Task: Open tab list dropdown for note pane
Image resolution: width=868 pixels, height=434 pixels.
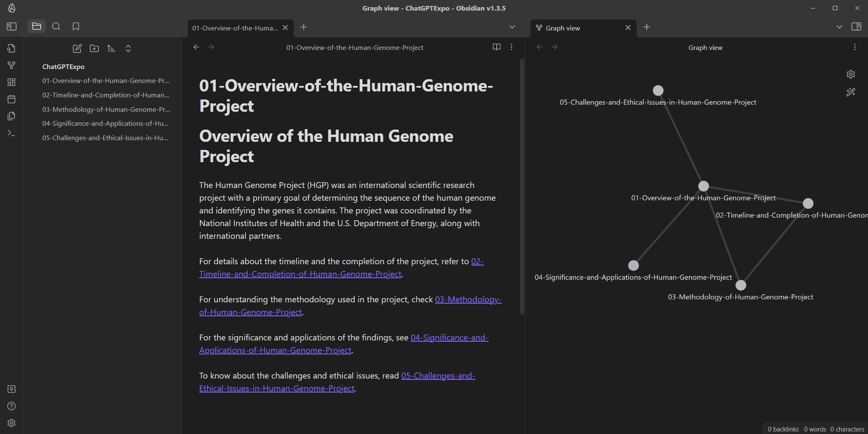Action: (x=512, y=27)
